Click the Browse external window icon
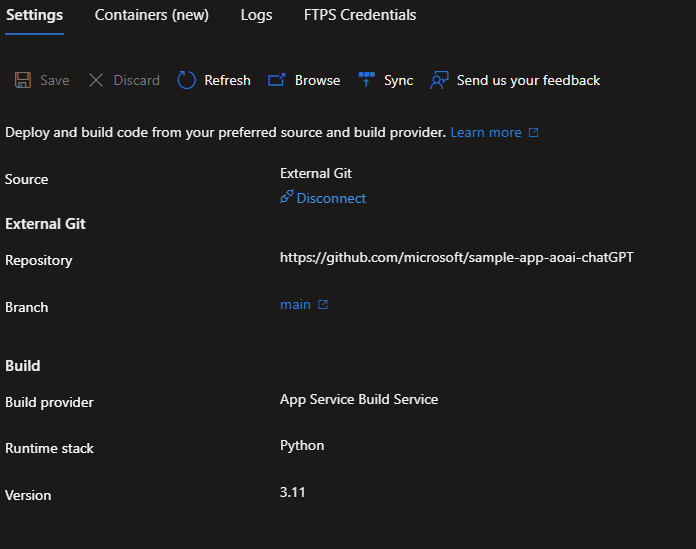696x549 pixels. [277, 80]
